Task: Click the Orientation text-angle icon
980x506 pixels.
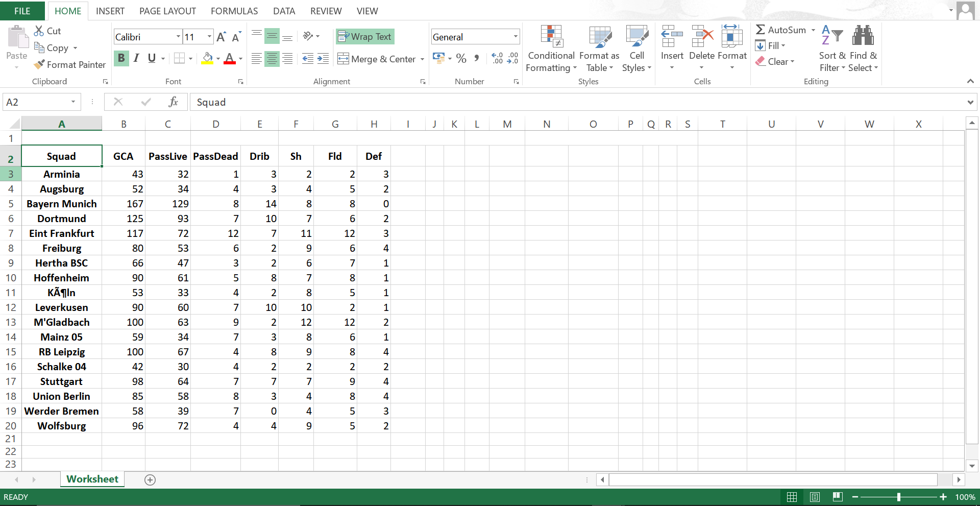Action: coord(308,36)
